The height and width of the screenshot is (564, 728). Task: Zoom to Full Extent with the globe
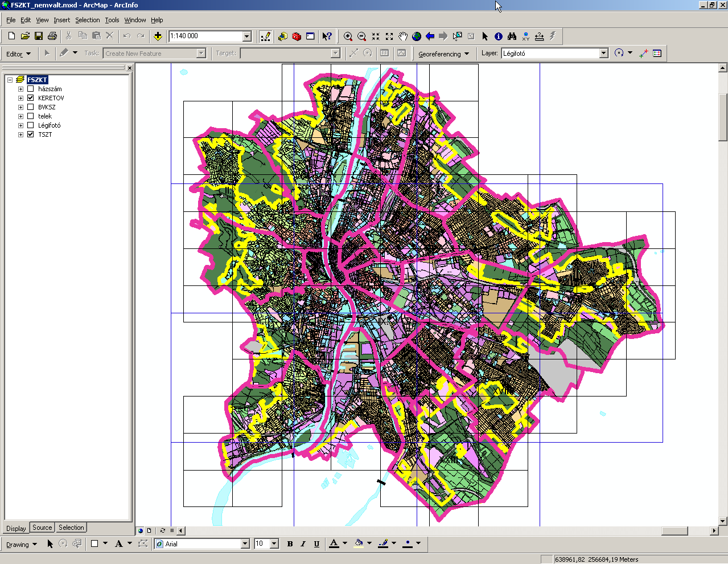pyautogui.click(x=417, y=36)
